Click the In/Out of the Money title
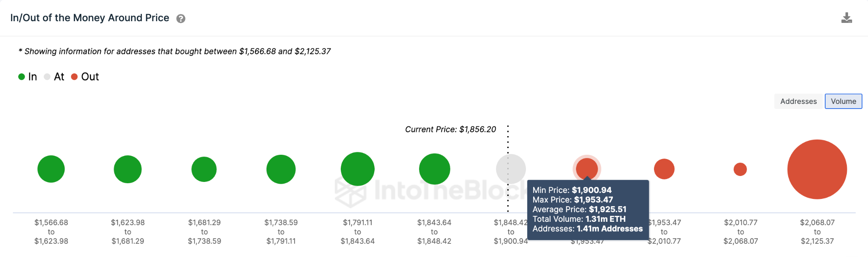The width and height of the screenshot is (868, 257). [90, 18]
